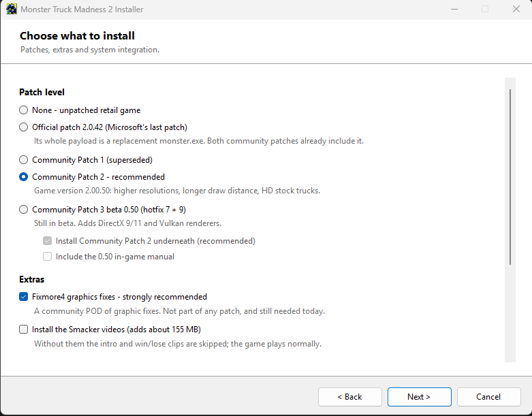Proceed with the Next button
This screenshot has height=416, width=532.
pyautogui.click(x=420, y=397)
